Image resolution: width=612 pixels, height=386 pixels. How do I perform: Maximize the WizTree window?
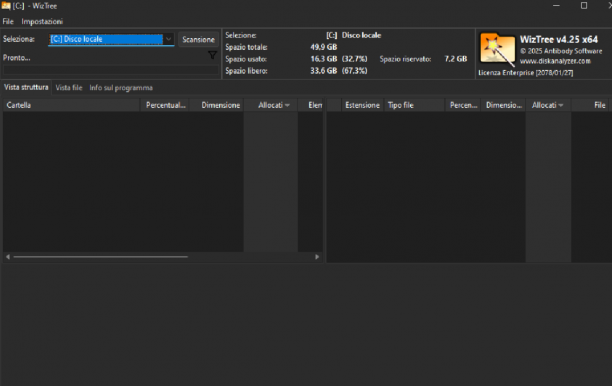[x=584, y=5]
